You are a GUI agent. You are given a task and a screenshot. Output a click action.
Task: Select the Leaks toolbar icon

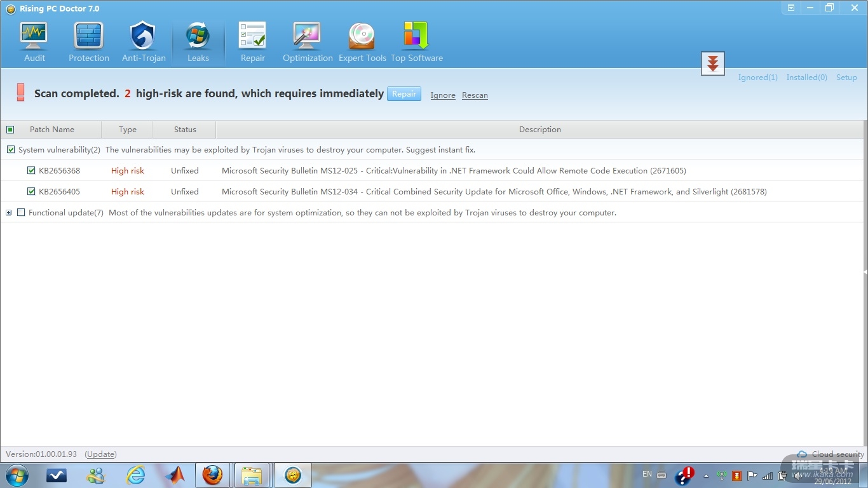point(198,43)
